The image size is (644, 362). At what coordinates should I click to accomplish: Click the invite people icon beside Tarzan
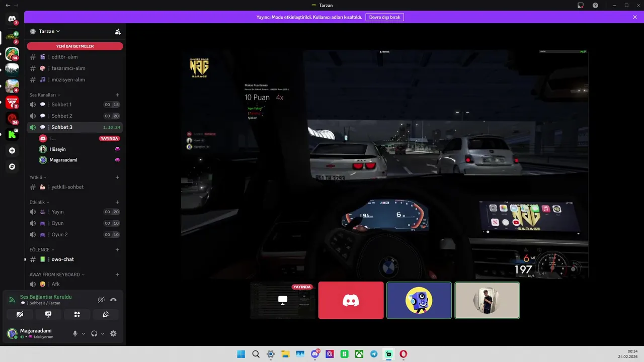coord(118,31)
